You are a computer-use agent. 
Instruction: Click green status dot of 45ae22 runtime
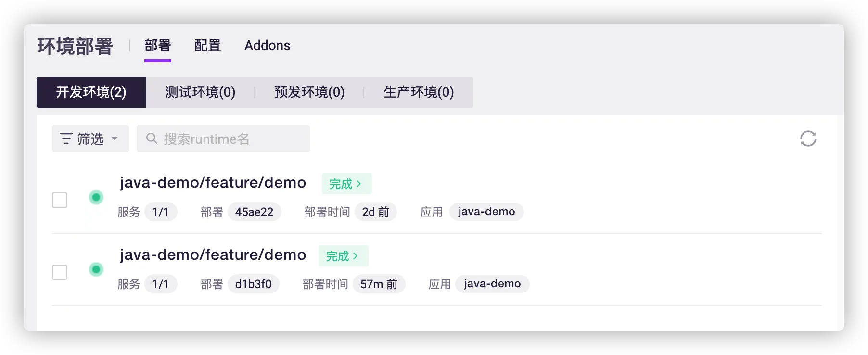[96, 197]
